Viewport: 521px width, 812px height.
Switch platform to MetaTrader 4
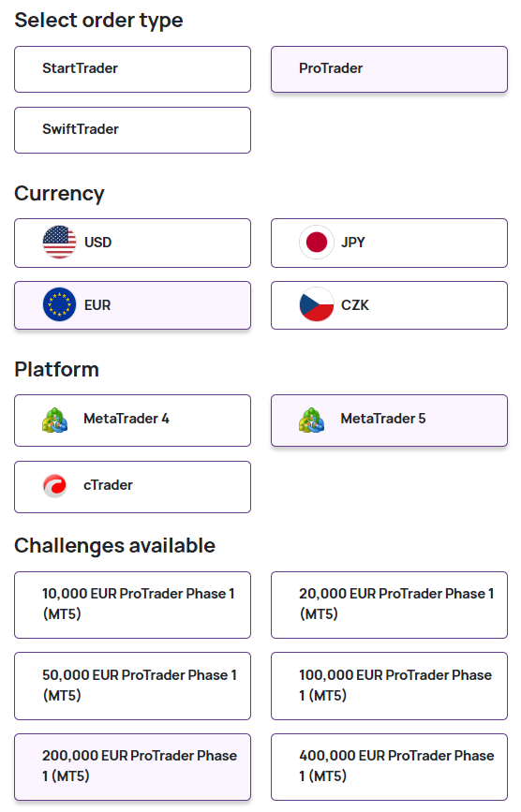132,421
